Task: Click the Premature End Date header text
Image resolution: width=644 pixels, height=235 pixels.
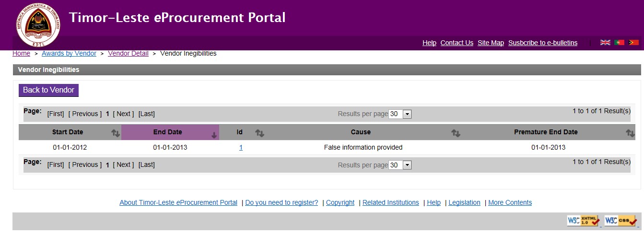Action: pyautogui.click(x=546, y=132)
